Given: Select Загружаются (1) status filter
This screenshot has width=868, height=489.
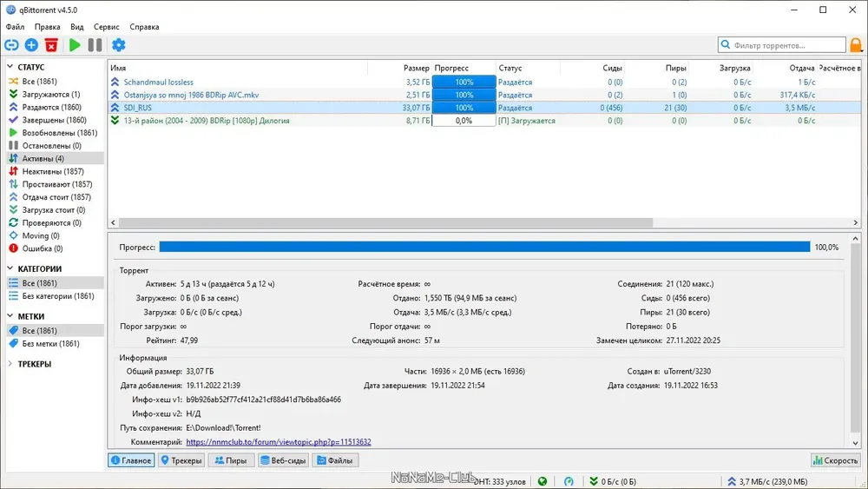Looking at the screenshot, I should [51, 94].
